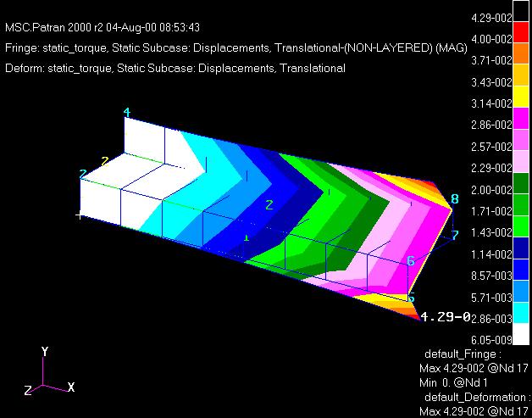Image resolution: width=532 pixels, height=418 pixels.
Task: Select node label 4 at top-left corner
Action: pyautogui.click(x=126, y=113)
